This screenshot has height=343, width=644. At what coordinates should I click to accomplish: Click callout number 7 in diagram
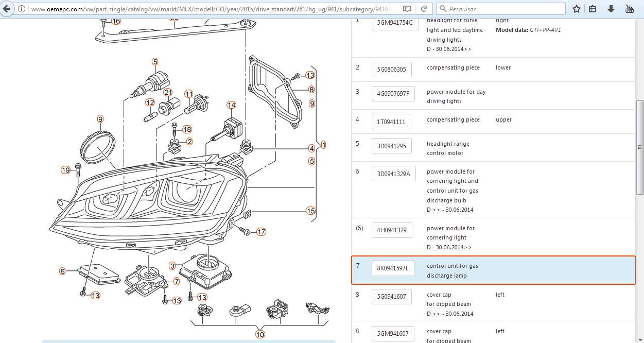coord(176,281)
